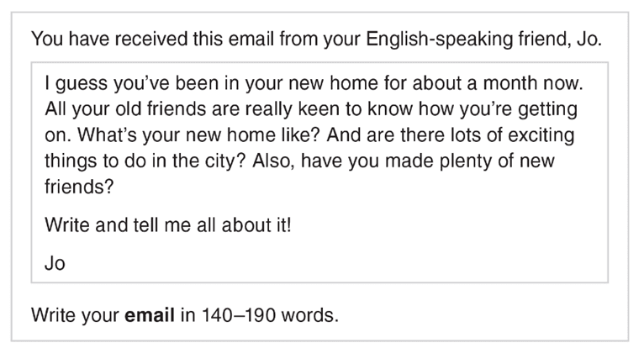This screenshot has width=644, height=364.
Task: Click the heading line about receiving an email
Action: 316,40
